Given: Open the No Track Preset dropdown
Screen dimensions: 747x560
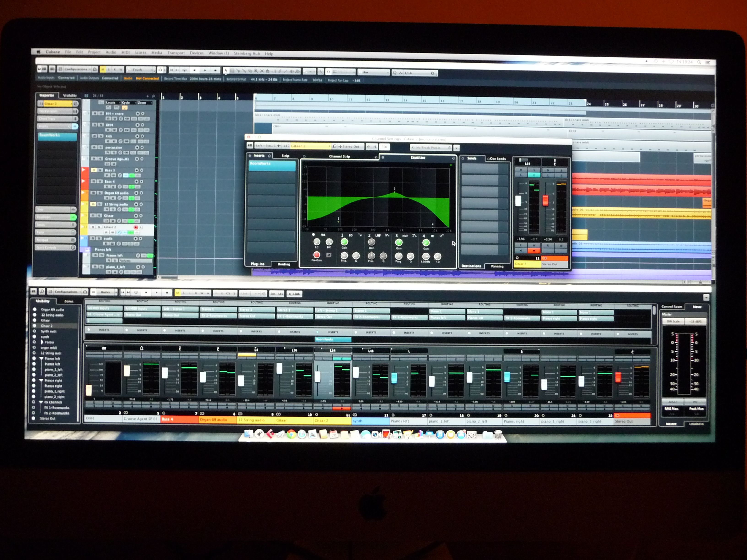Looking at the screenshot, I should point(431,148).
